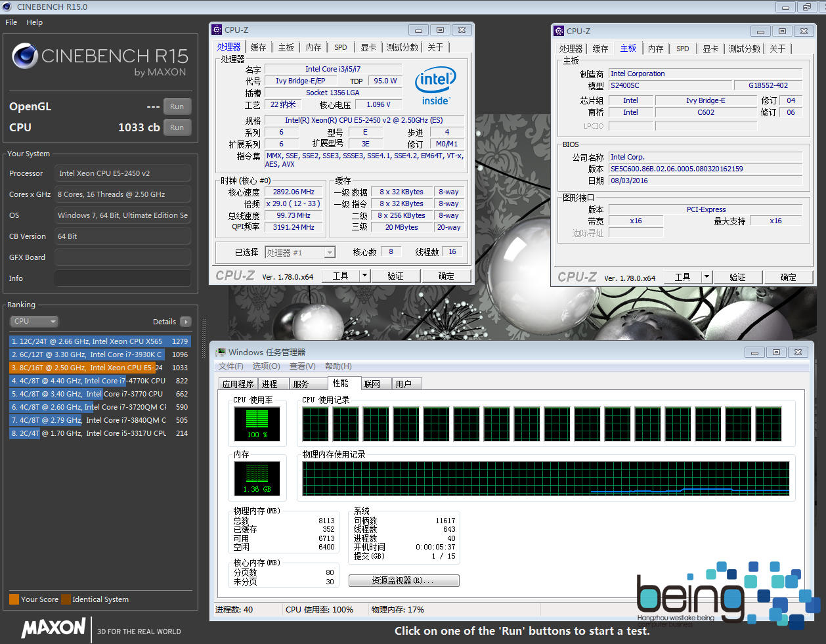826x644 pixels.
Task: Click the GFX Board field in Cinebench
Action: click(x=123, y=257)
